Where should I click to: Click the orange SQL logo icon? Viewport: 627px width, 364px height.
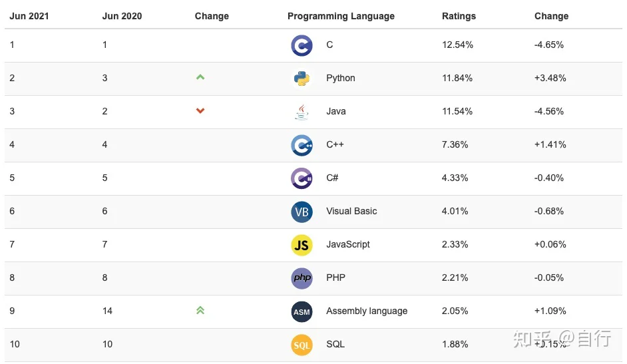pyautogui.click(x=302, y=345)
